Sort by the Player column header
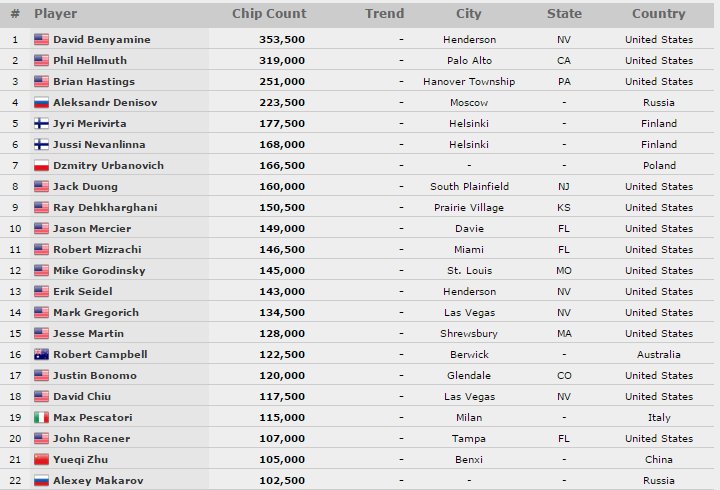The image size is (720, 490). (55, 14)
